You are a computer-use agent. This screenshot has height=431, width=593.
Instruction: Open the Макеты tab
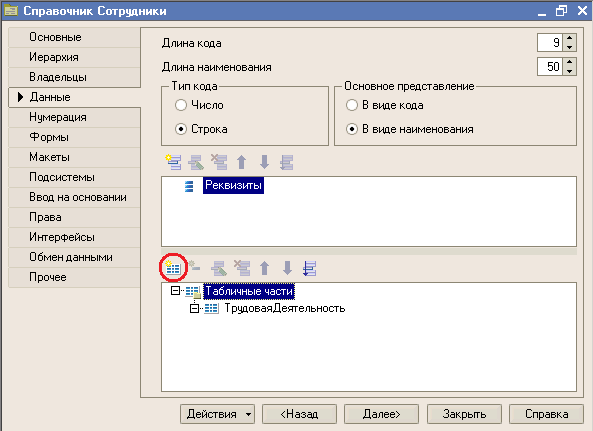[74, 157]
